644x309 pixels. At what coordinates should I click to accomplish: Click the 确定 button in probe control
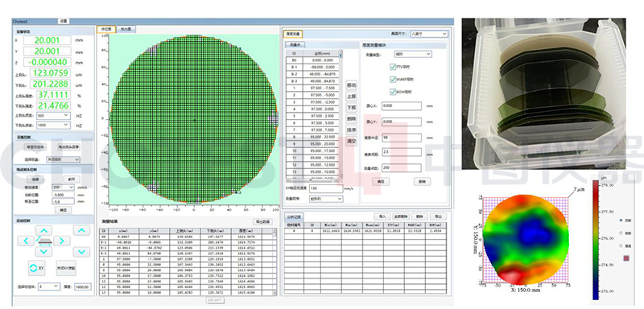tap(63, 210)
